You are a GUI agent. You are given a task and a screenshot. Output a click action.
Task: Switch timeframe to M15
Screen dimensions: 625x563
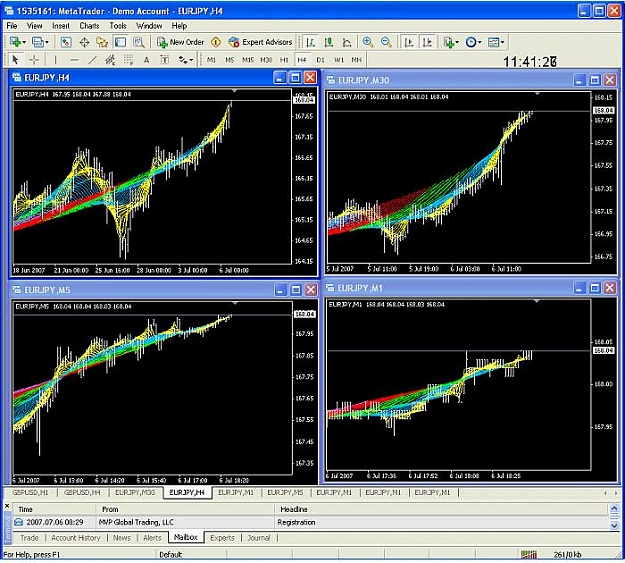click(x=248, y=60)
